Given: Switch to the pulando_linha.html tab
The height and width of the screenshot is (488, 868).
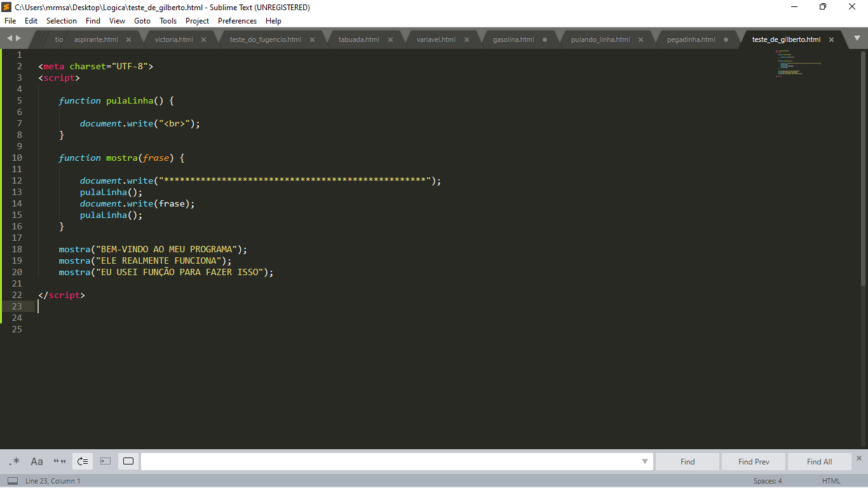Looking at the screenshot, I should [x=600, y=39].
